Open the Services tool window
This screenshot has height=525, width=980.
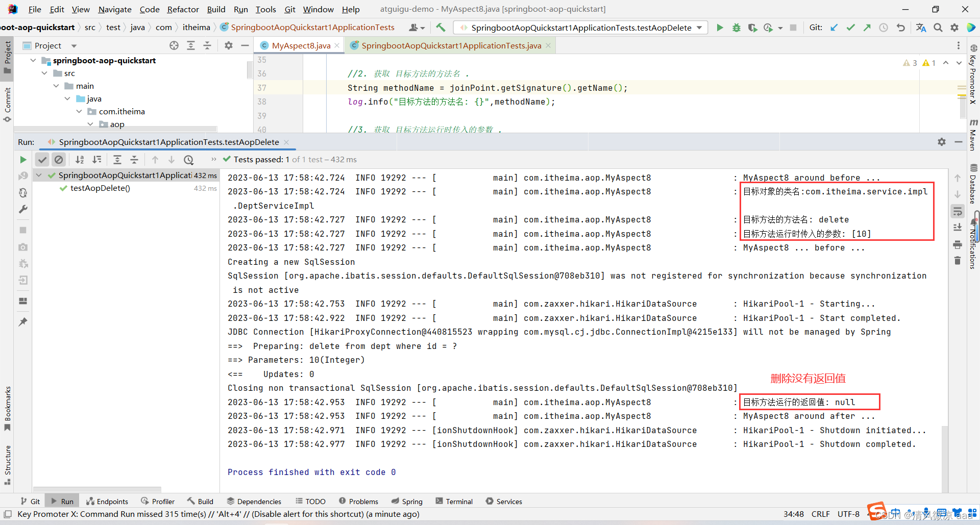click(504, 502)
